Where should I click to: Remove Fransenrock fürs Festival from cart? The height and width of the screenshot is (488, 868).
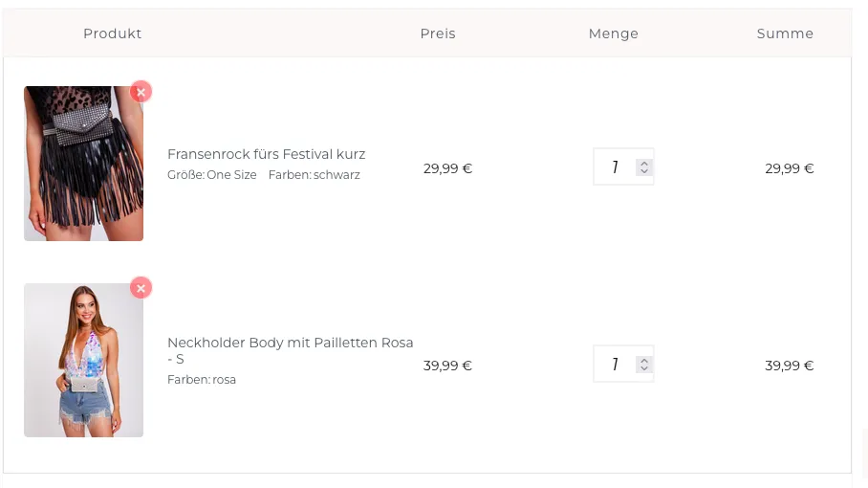tap(141, 92)
